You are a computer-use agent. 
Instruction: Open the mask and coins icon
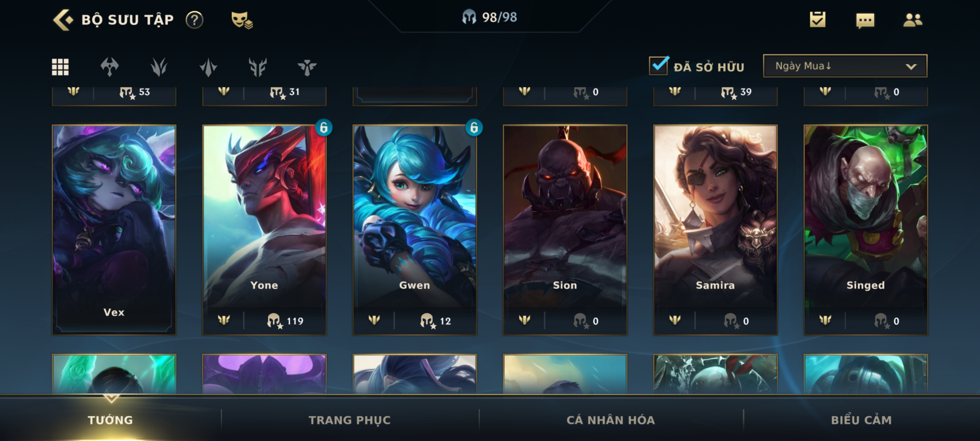click(x=242, y=20)
